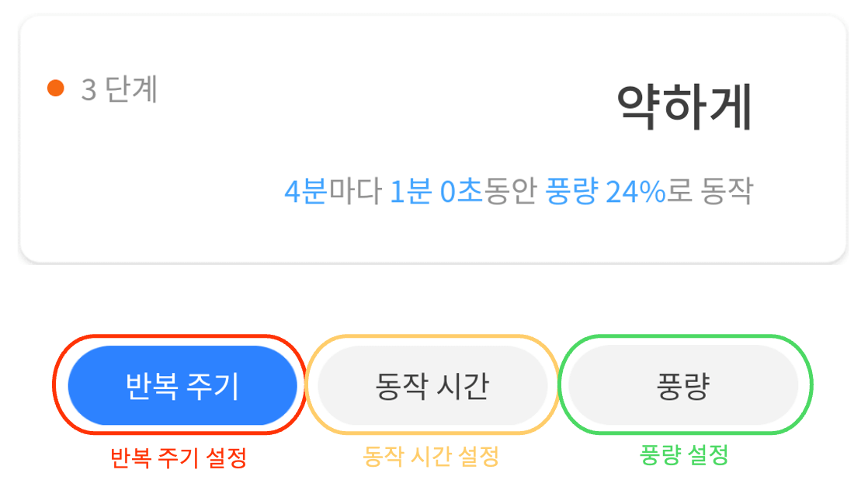Click the blue "24%" airflow value
The width and height of the screenshot is (868, 487).
pos(635,192)
